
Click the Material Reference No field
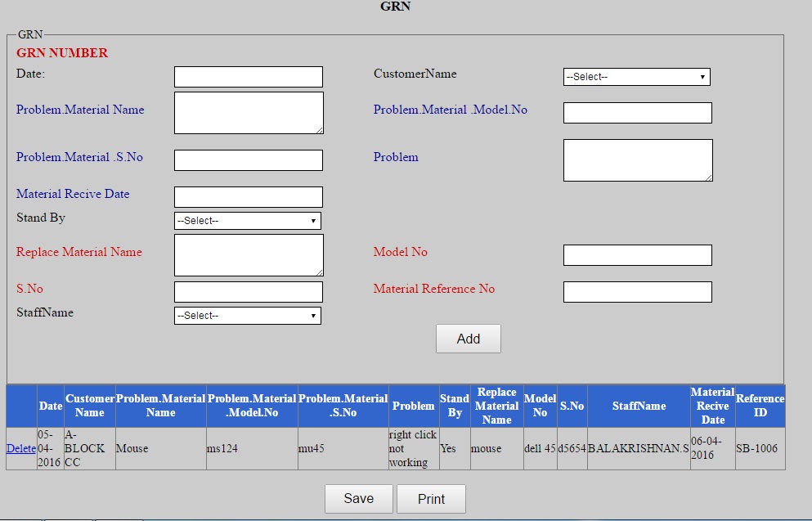click(x=636, y=291)
